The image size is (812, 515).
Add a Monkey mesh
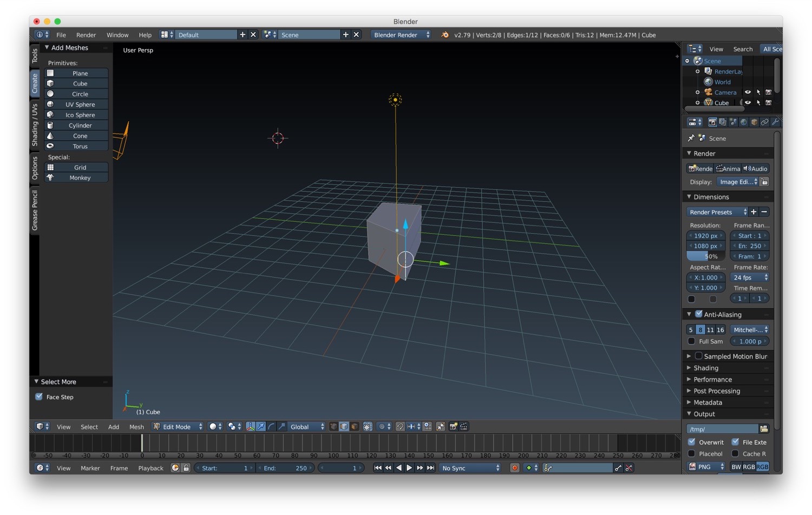pyautogui.click(x=76, y=177)
